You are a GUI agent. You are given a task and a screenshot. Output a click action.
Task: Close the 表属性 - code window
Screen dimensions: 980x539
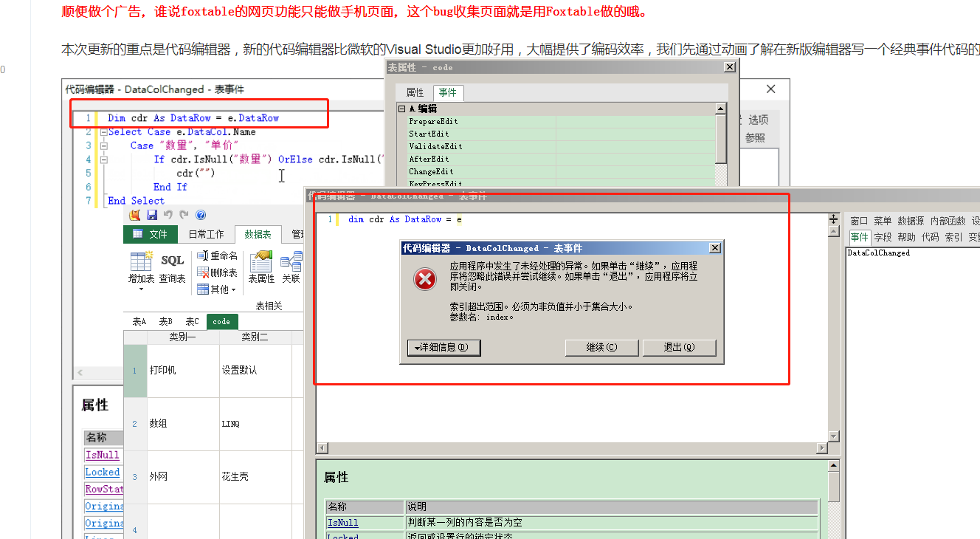tap(729, 67)
